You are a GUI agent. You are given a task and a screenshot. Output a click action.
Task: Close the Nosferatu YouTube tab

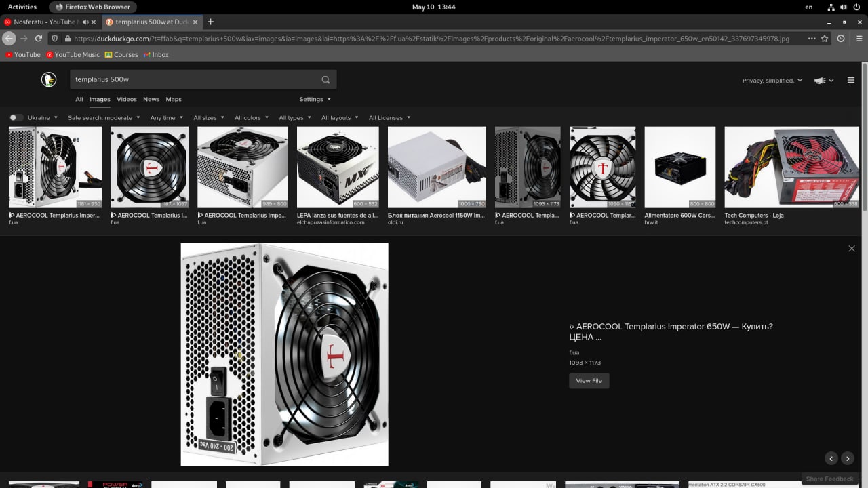click(94, 22)
